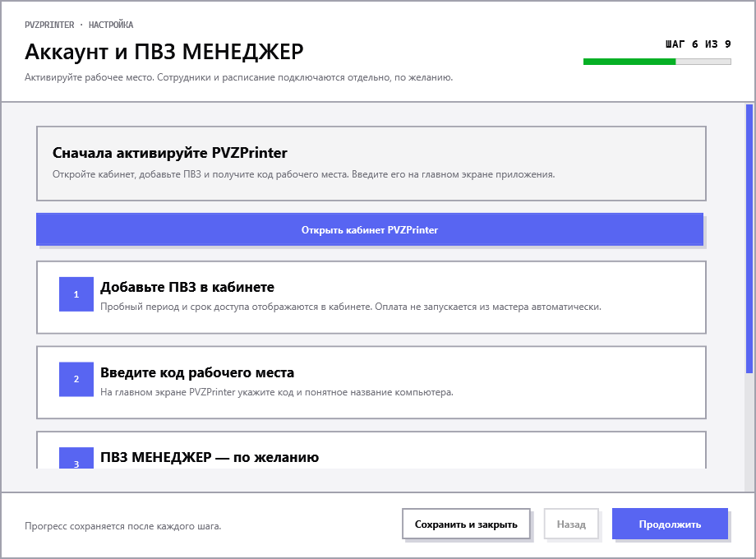
Task: Click the vertical scrollbar thumb
Action: pos(749,238)
